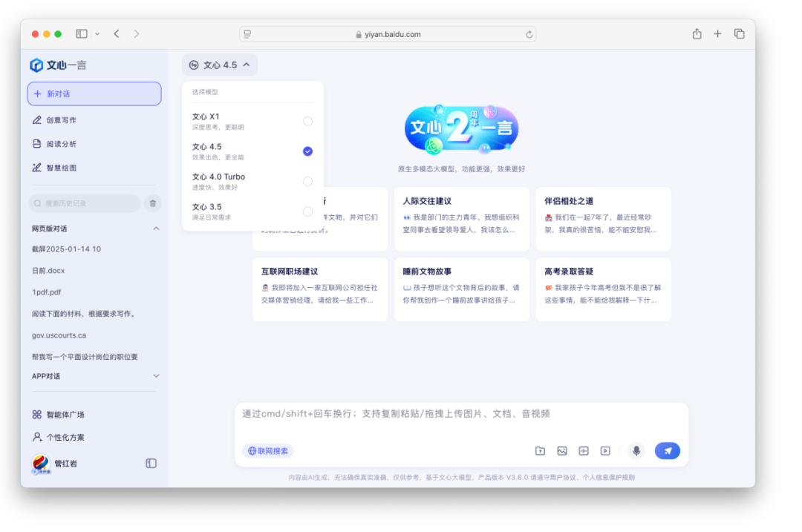Viewport: 802px width, 532px height.
Task: Open the 帮我写一个平面设计岗位 conversation
Action: 85,357
